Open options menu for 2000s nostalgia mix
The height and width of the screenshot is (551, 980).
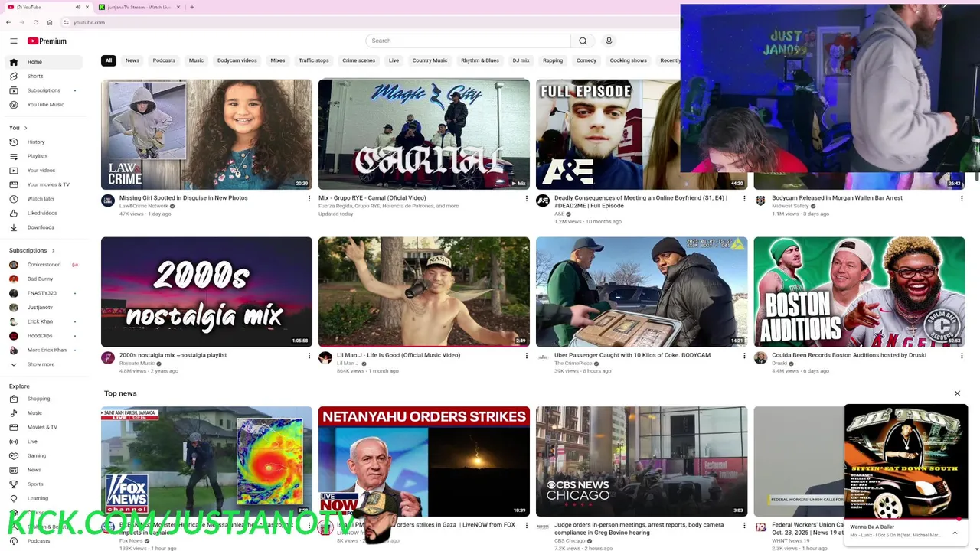[309, 355]
